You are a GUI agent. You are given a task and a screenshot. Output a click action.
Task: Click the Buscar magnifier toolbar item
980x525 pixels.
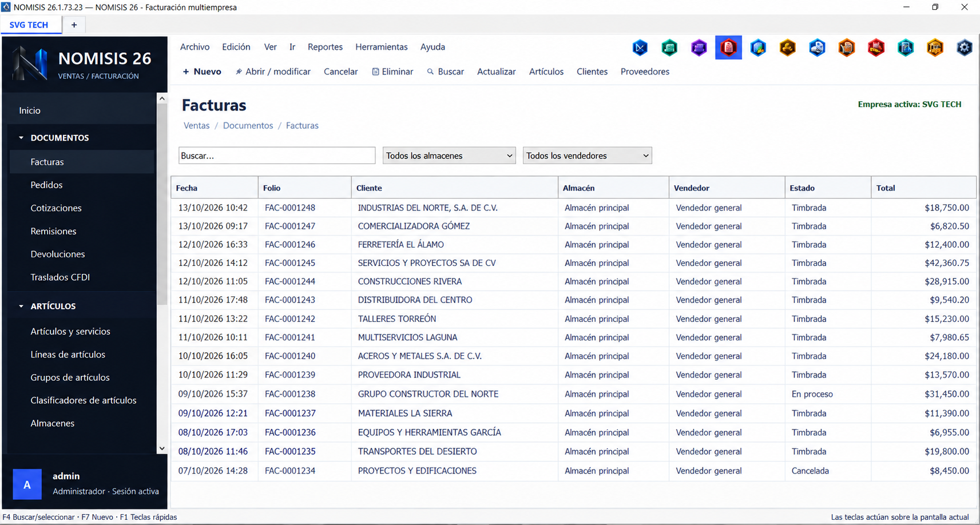(445, 71)
